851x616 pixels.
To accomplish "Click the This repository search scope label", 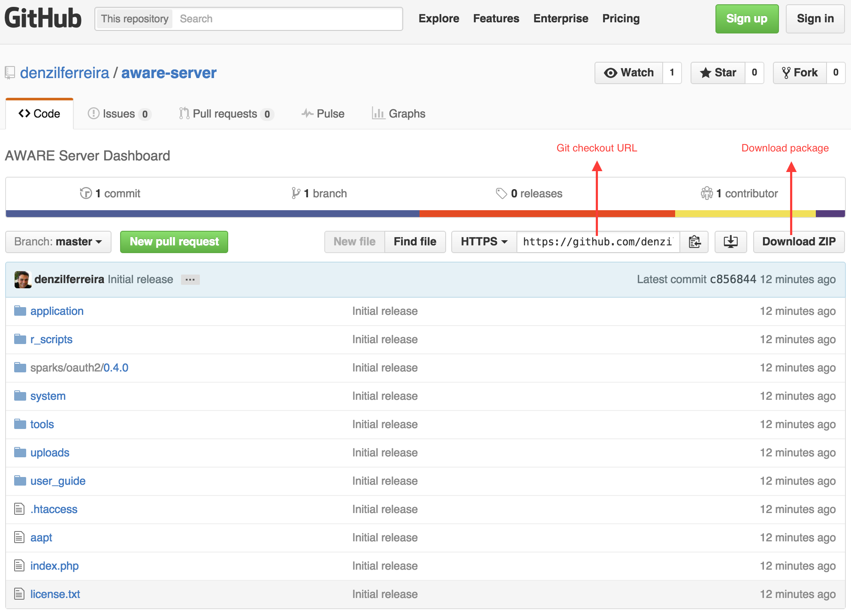I will click(x=135, y=19).
